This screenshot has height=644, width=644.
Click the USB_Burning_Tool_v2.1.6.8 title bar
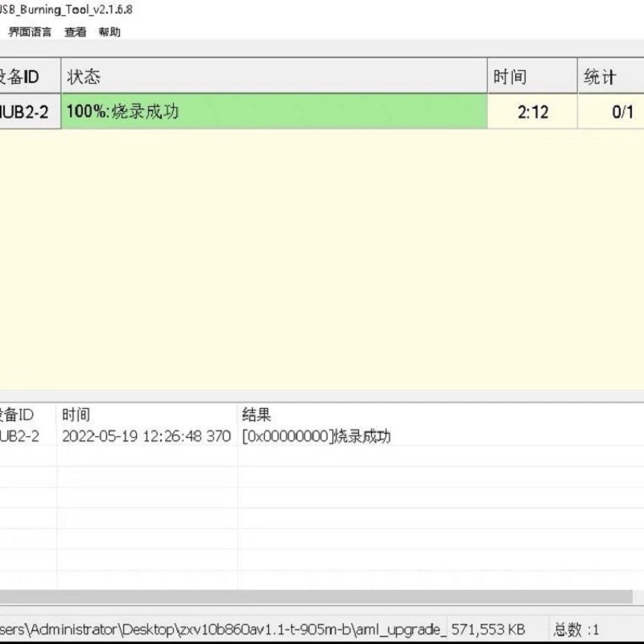pos(66,10)
